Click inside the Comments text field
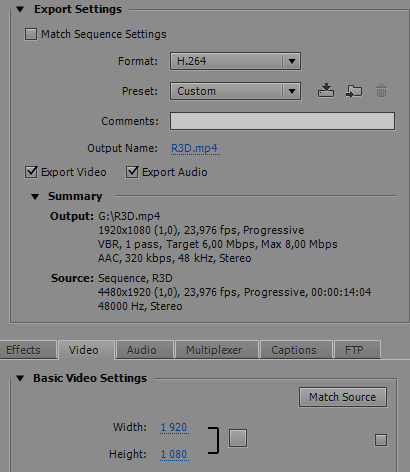Image resolution: width=410 pixels, height=472 pixels. [282, 121]
